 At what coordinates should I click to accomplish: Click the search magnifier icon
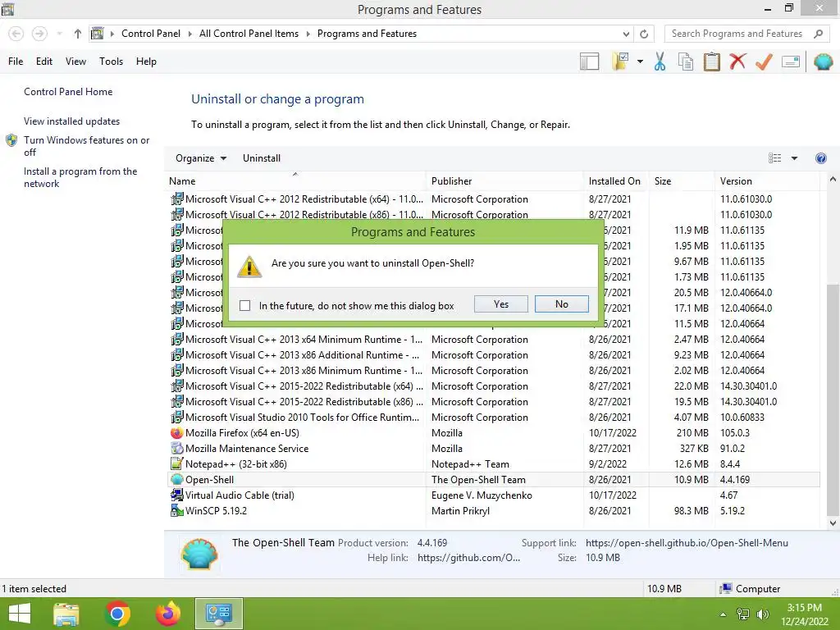pos(818,34)
